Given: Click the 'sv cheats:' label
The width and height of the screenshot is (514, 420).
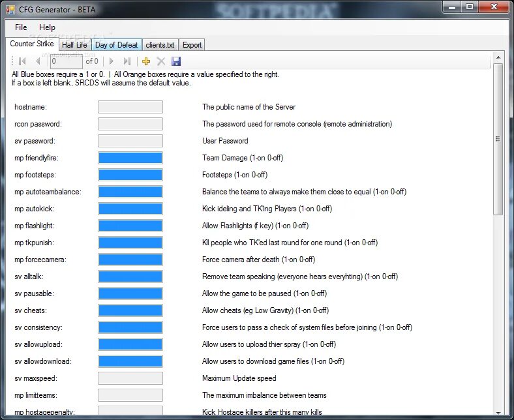Looking at the screenshot, I should point(31,310).
